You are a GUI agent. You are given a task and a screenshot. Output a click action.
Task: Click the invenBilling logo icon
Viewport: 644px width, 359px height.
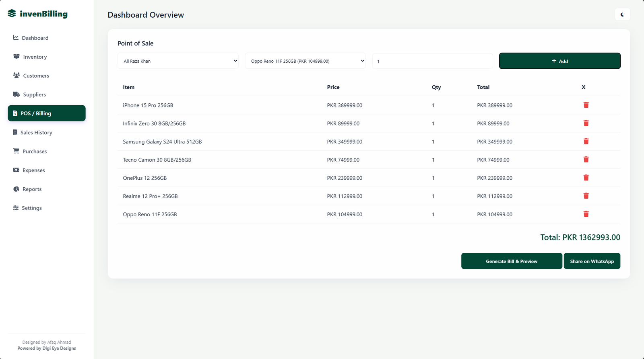pyautogui.click(x=12, y=14)
